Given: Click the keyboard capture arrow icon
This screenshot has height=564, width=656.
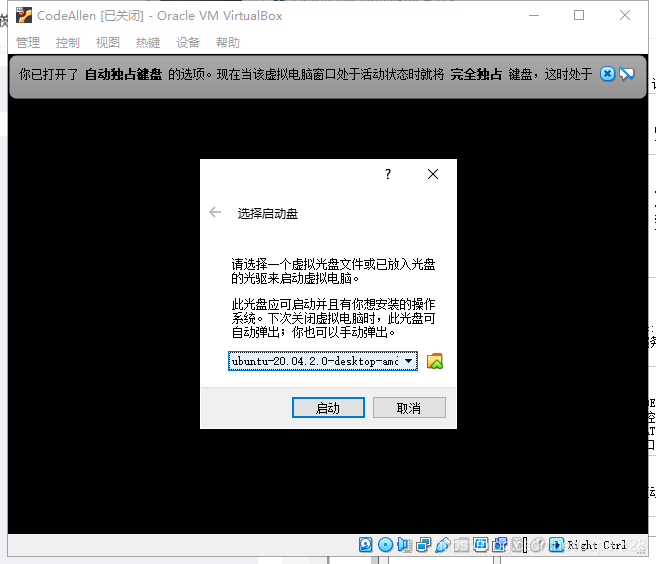Looking at the screenshot, I should coord(556,545).
